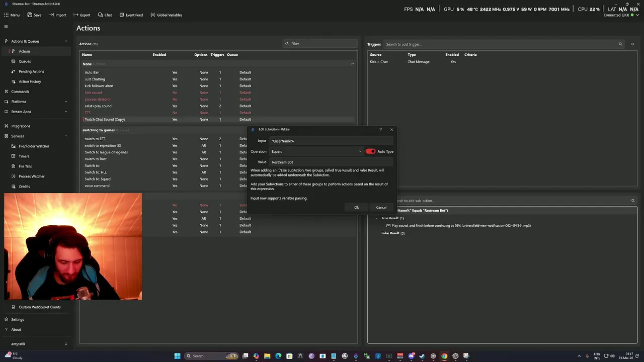644x362 pixels.
Task: Select the Play sound sub-action row
Action: click(x=461, y=226)
